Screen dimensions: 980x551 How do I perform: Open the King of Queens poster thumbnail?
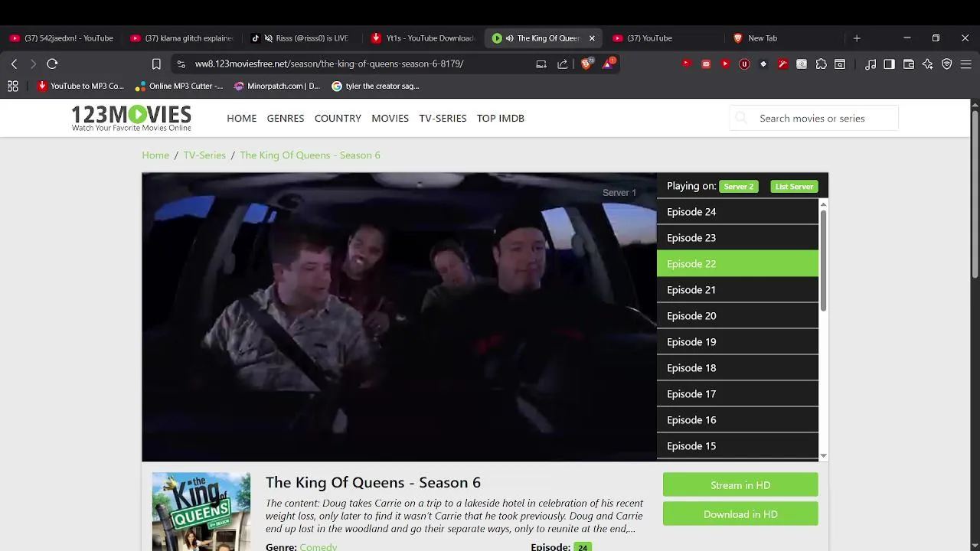pyautogui.click(x=201, y=512)
